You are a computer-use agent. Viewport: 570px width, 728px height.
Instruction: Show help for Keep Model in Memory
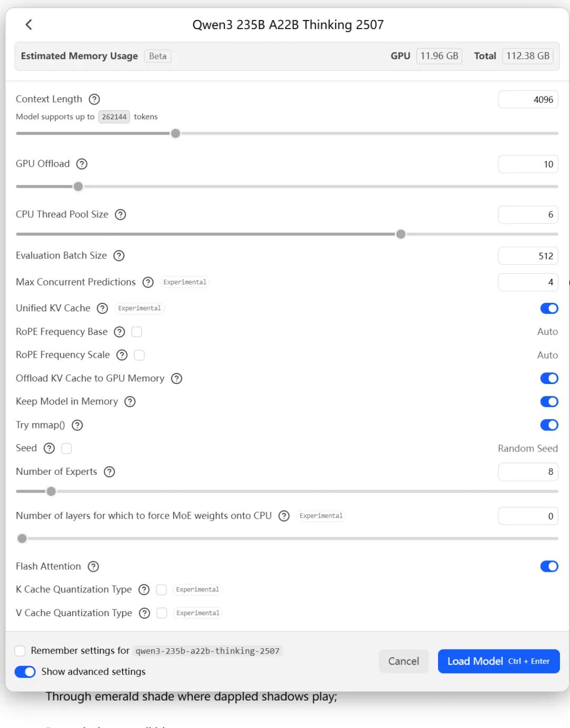click(130, 402)
